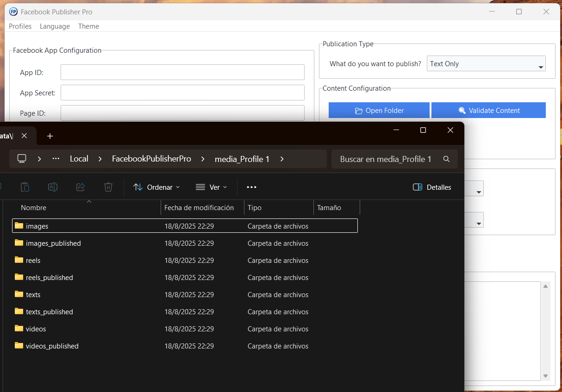The height and width of the screenshot is (392, 562).
Task: Click the Delete trash icon in Explorer toolbar
Action: [108, 187]
